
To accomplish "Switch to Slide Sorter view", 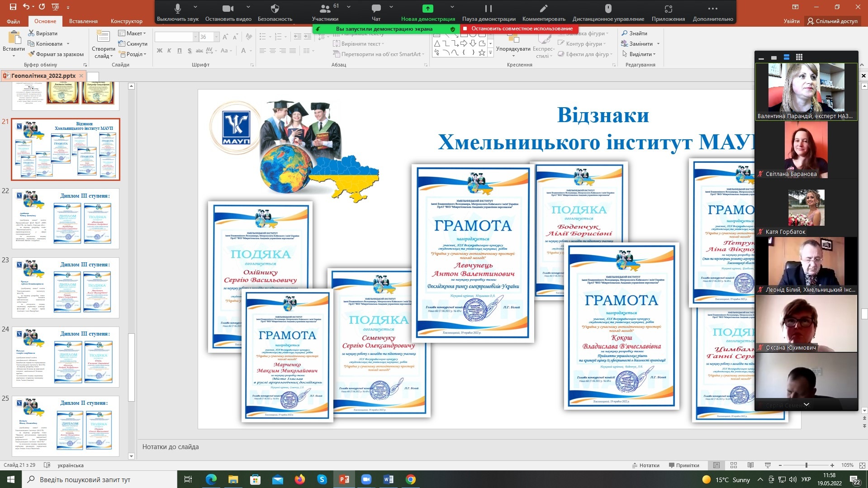I will click(734, 465).
